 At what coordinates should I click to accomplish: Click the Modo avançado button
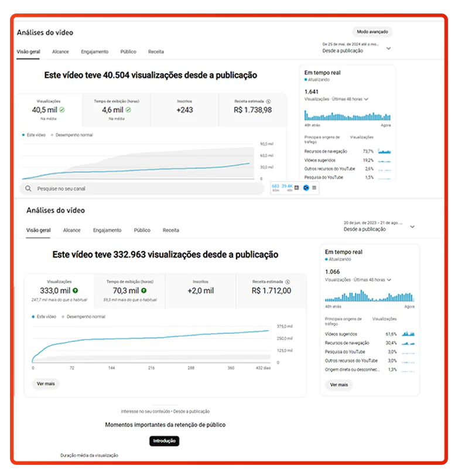[372, 32]
